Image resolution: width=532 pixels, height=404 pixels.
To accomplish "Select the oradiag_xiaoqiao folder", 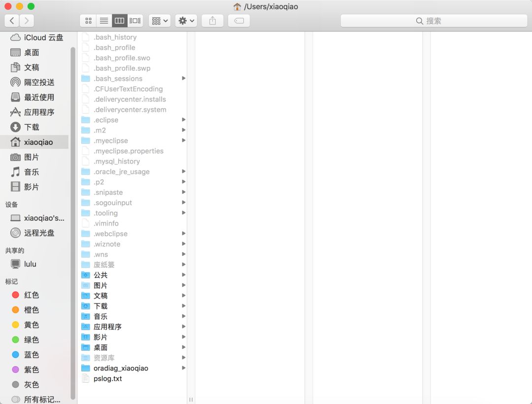I will [120, 368].
